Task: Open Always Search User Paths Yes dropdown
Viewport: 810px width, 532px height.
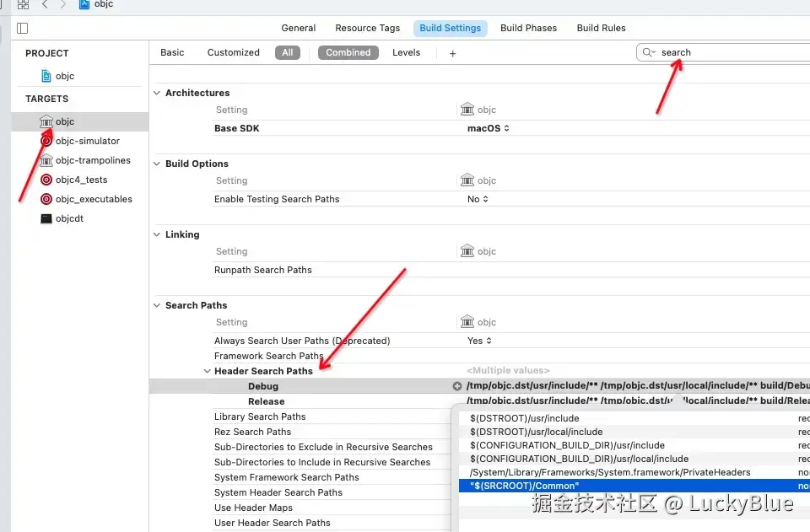Action: pyautogui.click(x=479, y=341)
